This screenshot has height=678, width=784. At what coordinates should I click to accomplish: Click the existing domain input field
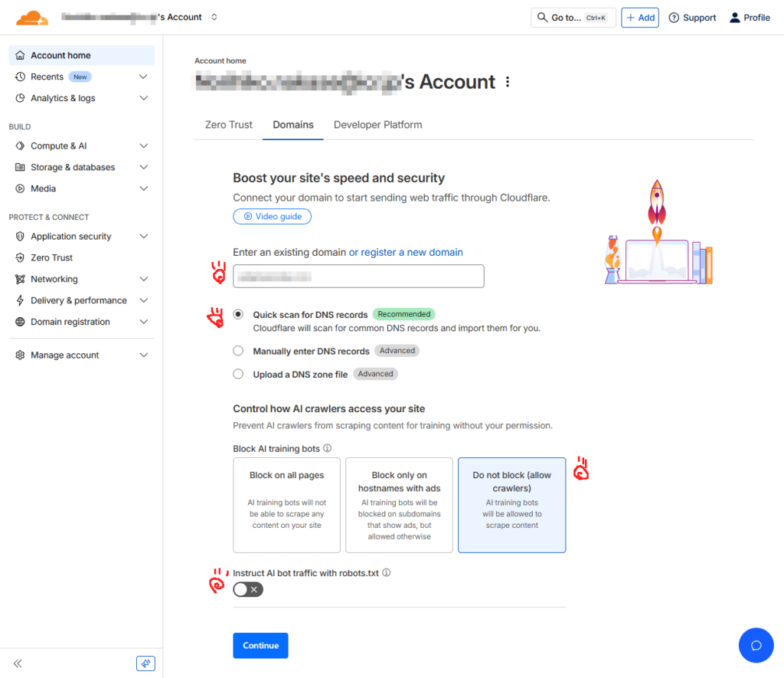(x=358, y=276)
